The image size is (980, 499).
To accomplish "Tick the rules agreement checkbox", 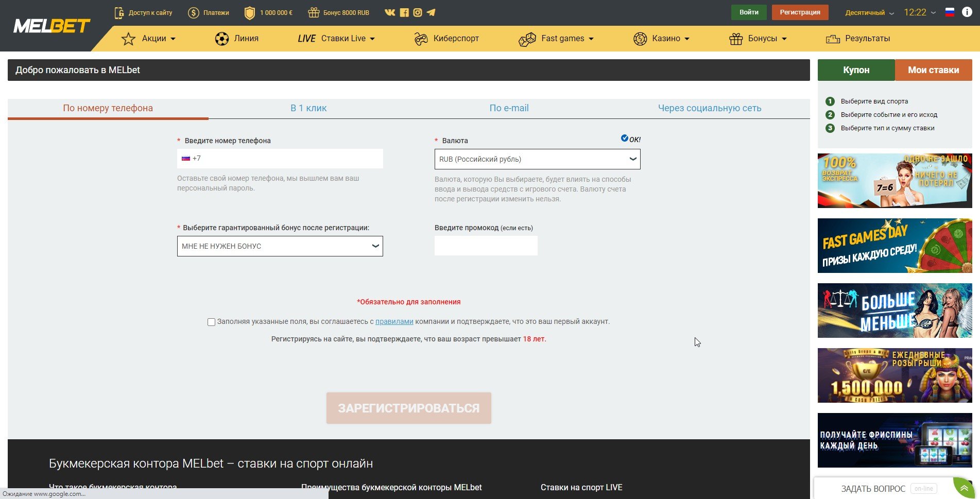I will pos(211,322).
